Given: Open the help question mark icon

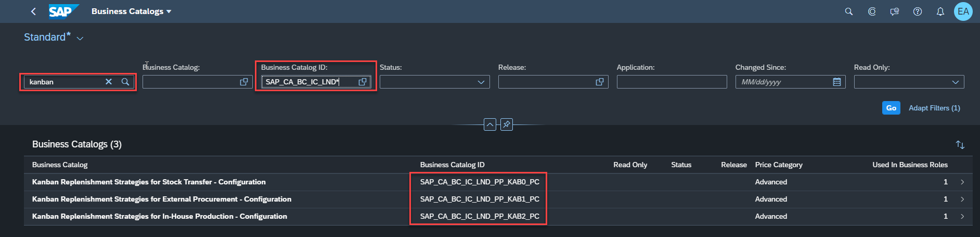Looking at the screenshot, I should (x=918, y=11).
